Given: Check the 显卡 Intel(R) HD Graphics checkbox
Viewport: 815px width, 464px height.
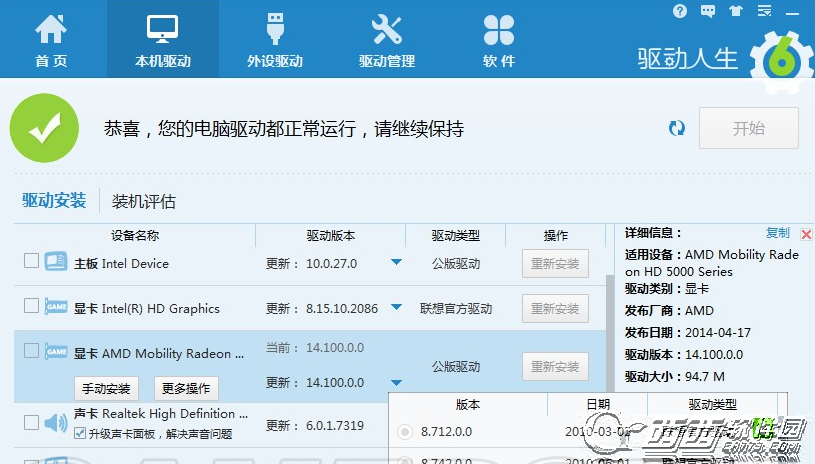Looking at the screenshot, I should point(31,306).
